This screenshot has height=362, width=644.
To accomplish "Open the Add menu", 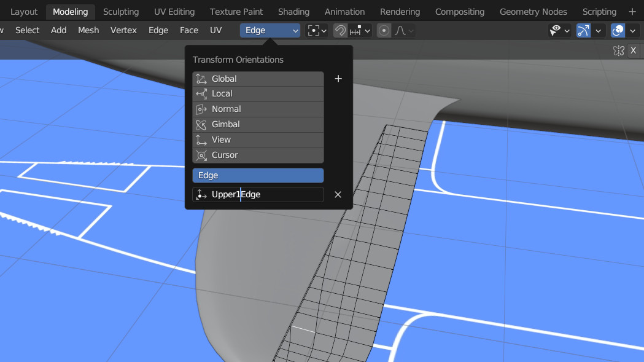I will coord(58,30).
